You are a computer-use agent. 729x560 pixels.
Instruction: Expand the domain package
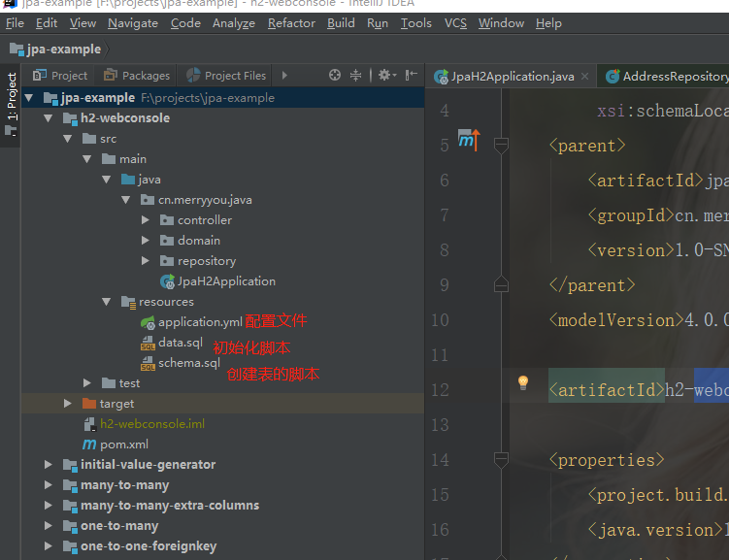(145, 241)
